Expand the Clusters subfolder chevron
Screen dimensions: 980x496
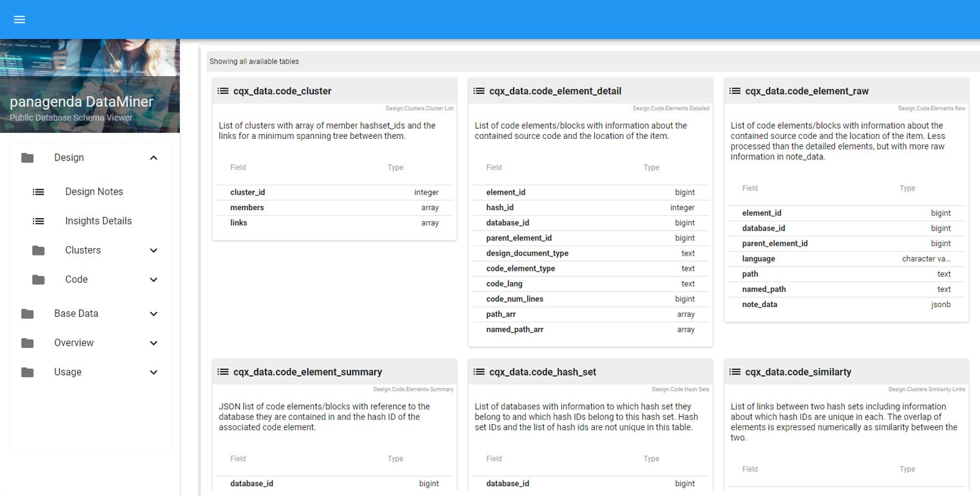pyautogui.click(x=154, y=250)
